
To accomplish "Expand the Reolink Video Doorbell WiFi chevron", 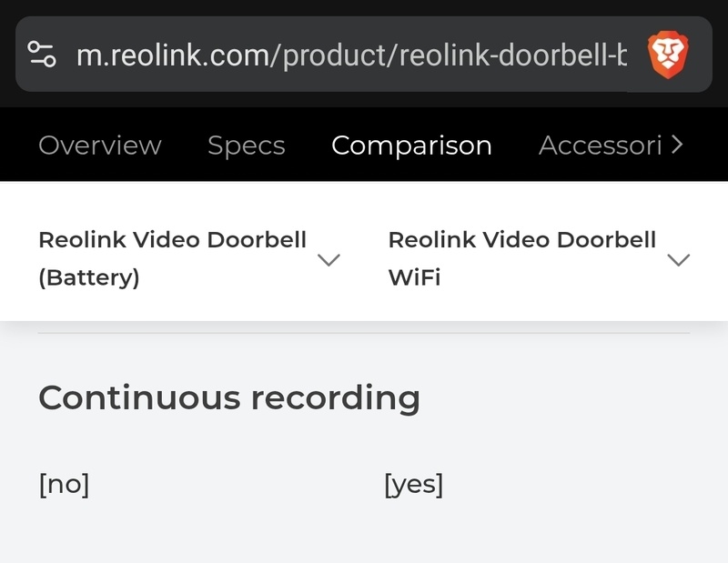I will [x=678, y=260].
